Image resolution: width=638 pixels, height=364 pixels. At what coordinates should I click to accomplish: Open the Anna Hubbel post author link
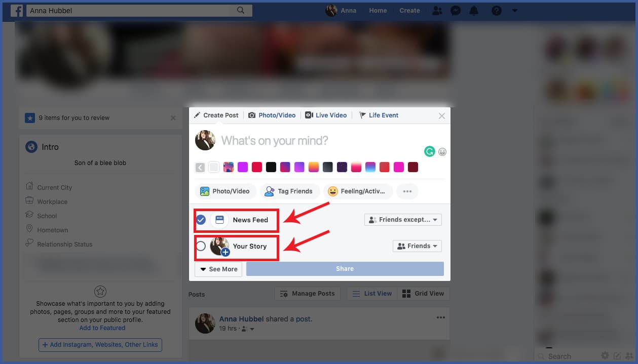241,319
